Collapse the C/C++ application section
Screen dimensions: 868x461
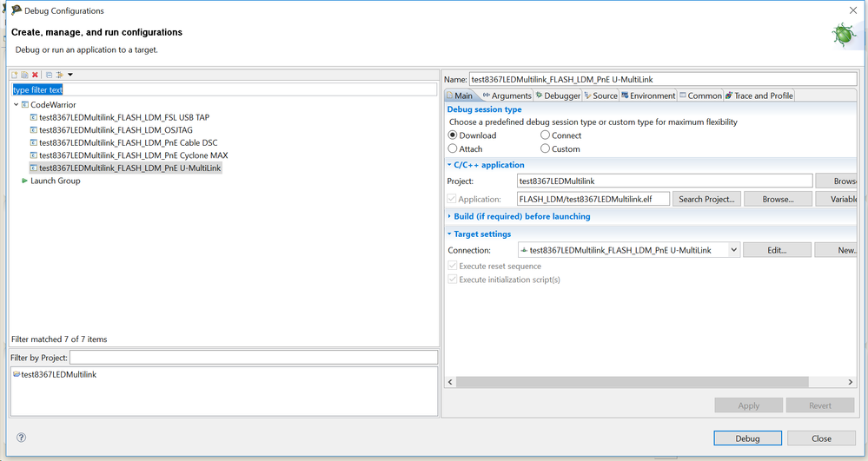coord(449,164)
